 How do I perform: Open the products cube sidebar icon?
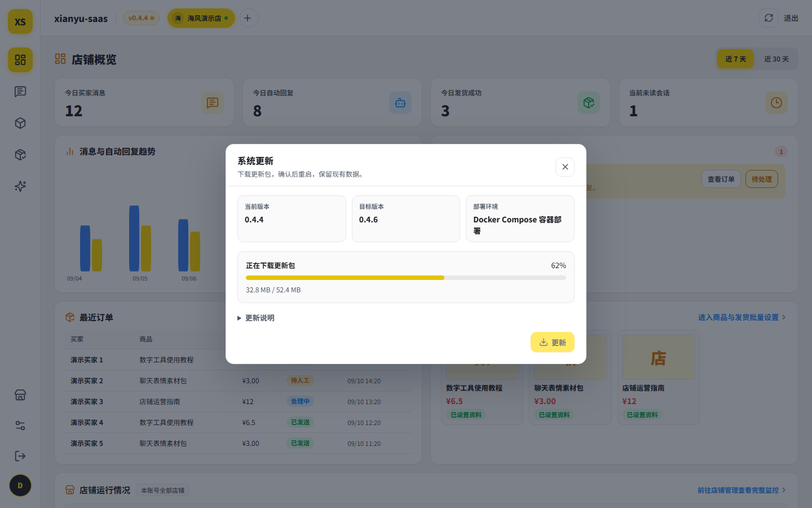click(20, 123)
